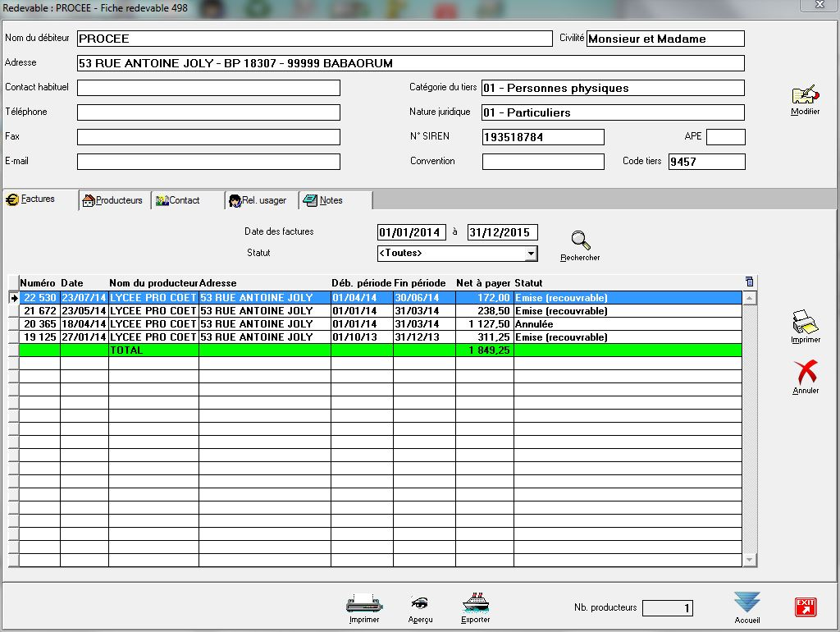The width and height of the screenshot is (840, 632).
Task: Open the grid column settings icon
Action: pos(748,282)
